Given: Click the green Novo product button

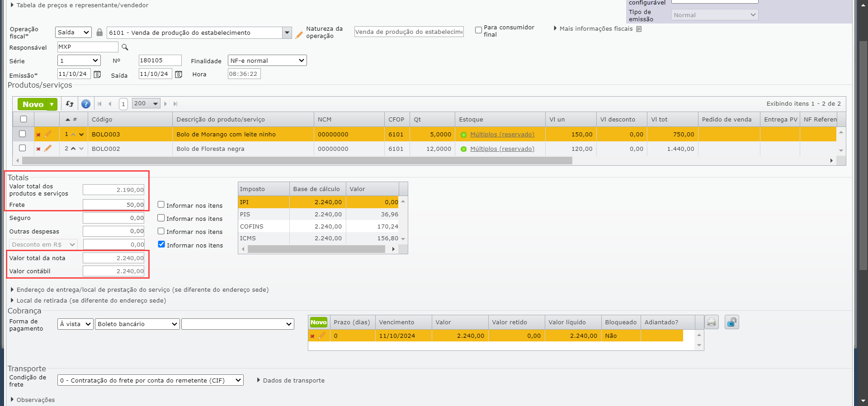Looking at the screenshot, I should tap(33, 104).
